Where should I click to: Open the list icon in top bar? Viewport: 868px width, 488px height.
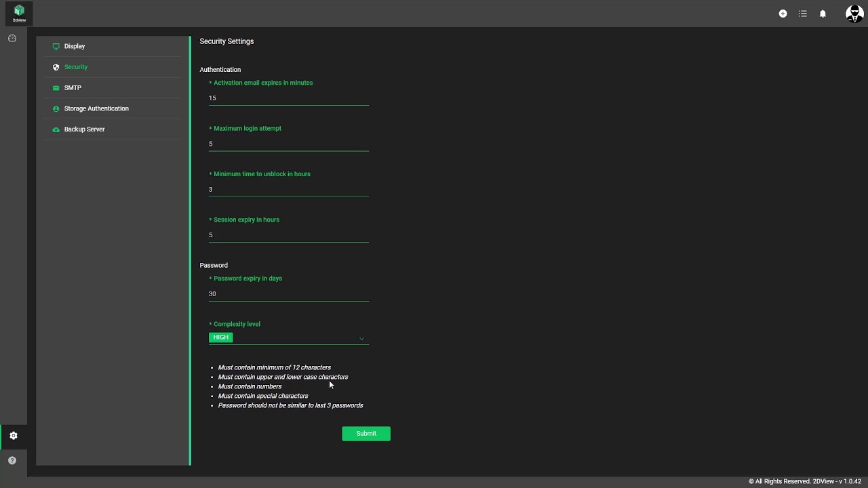pos(803,14)
